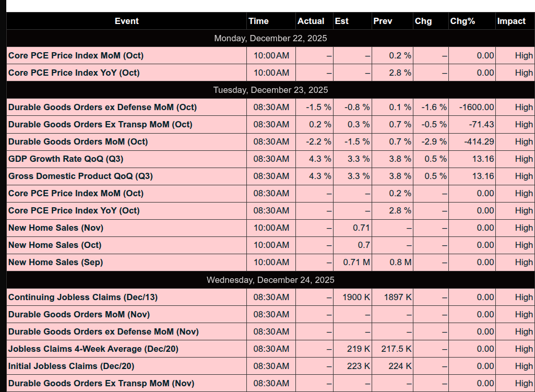Image resolution: width=535 pixels, height=392 pixels.
Task: Open GDP Growth Rate QoQ (Q3) event
Action: coord(66,159)
